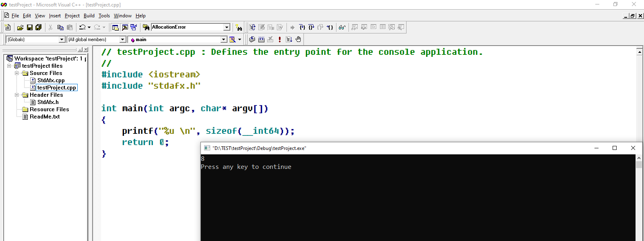Select the Resource Files folder
Viewport: 644px width, 241px height.
click(x=49, y=109)
